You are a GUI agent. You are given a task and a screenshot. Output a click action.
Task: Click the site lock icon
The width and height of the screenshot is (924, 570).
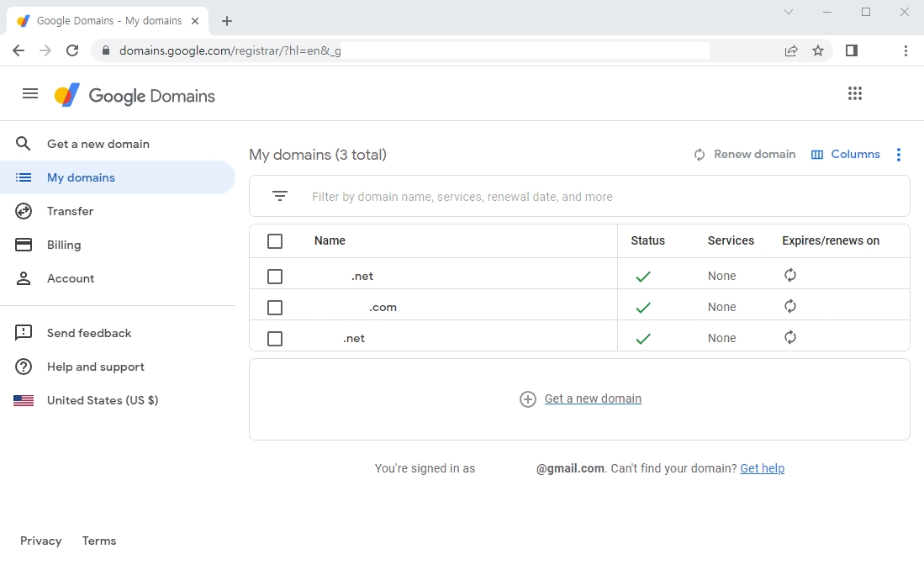click(106, 50)
